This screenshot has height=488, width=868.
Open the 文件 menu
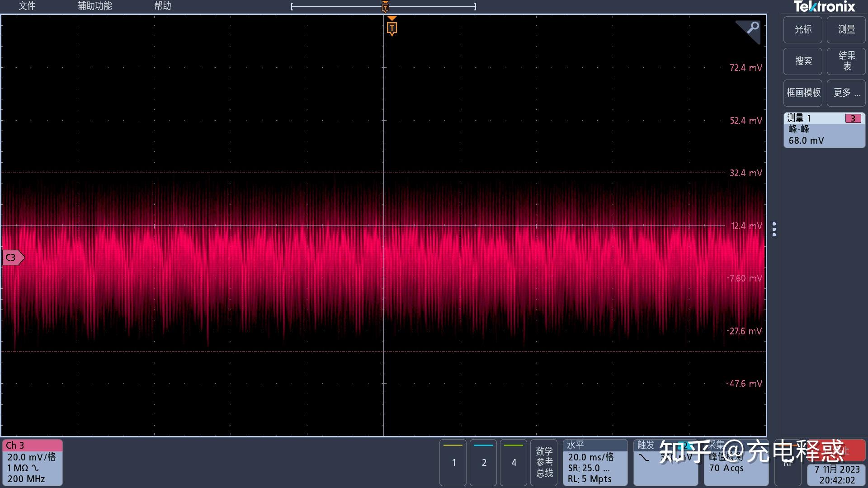tap(27, 6)
